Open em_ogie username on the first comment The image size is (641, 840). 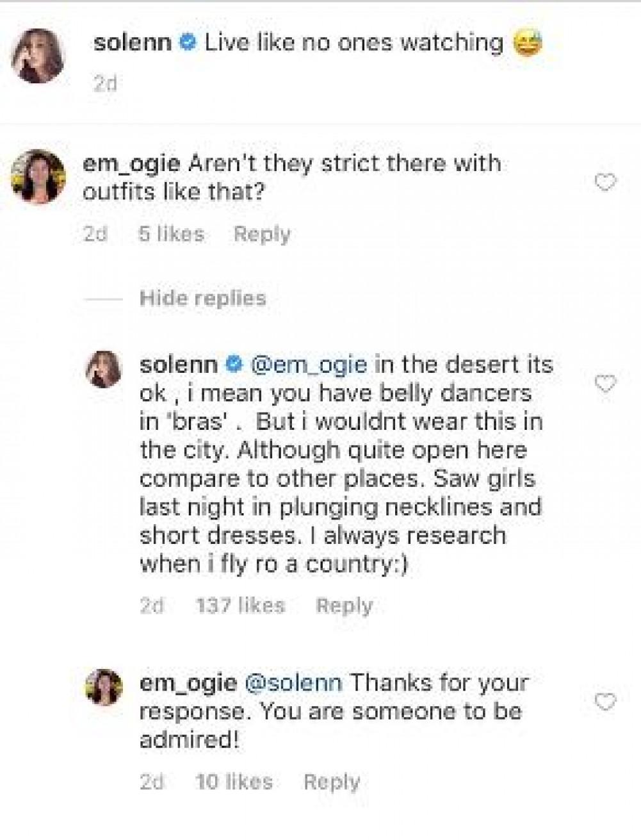coord(131,163)
